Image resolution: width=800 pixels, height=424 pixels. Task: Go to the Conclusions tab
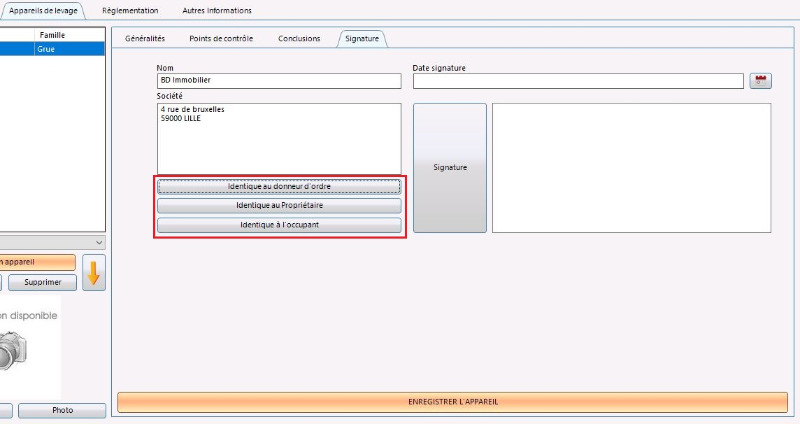299,38
